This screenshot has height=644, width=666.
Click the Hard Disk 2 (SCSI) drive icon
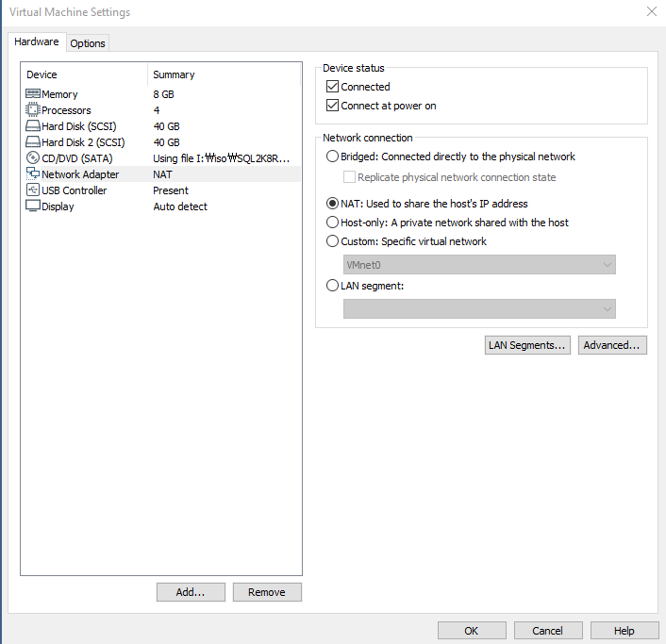pos(33,141)
